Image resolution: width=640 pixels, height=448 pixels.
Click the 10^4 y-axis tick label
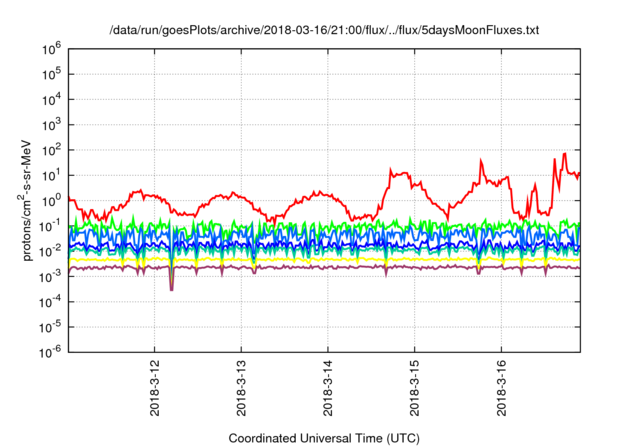point(51,100)
